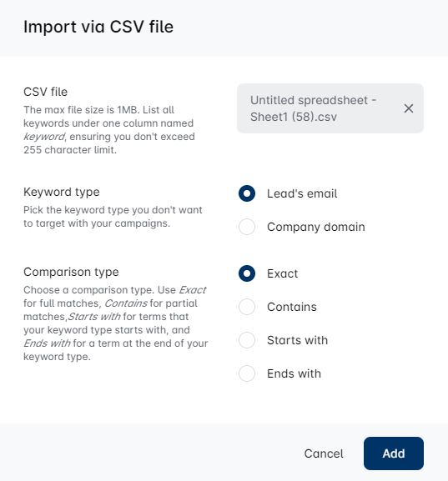Pick the Starts with radio option
Image resolution: width=448 pixels, height=481 pixels.
coord(247,340)
